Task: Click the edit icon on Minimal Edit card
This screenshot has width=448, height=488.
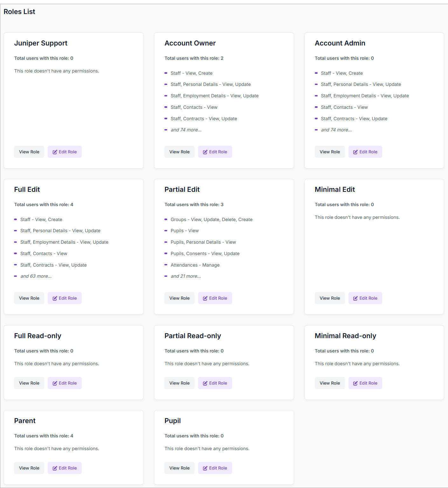Action: 355,298
